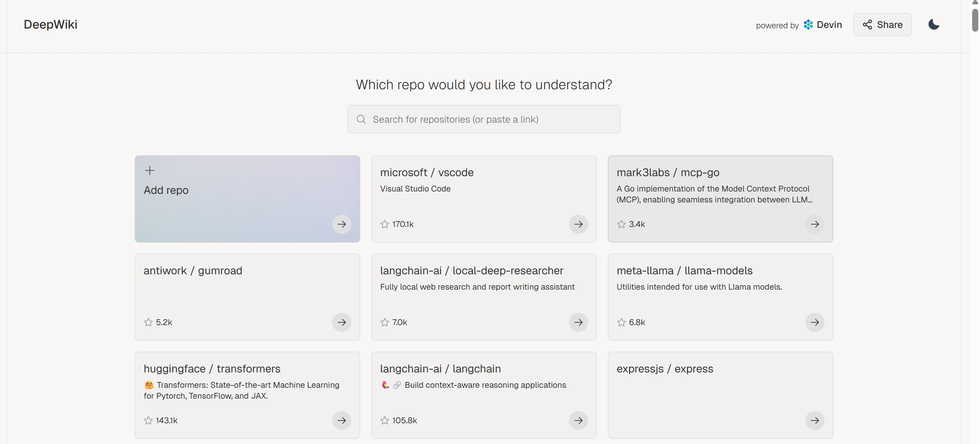Click the star icon on langchain-ai / langchain
This screenshot has width=980, height=444.
384,420
